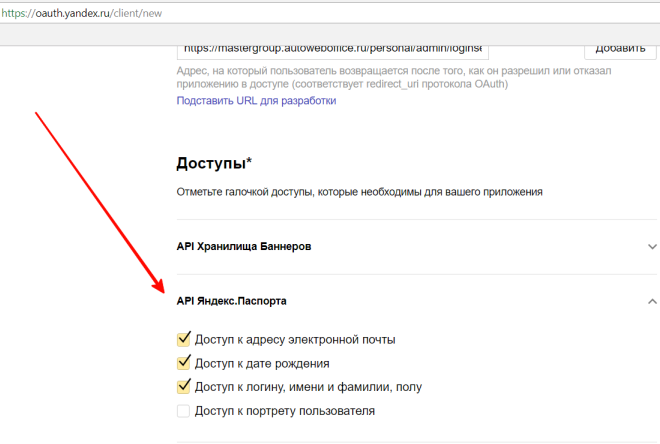Click the redirect_uri description text
This screenshot has height=444, width=660.
coord(394,77)
